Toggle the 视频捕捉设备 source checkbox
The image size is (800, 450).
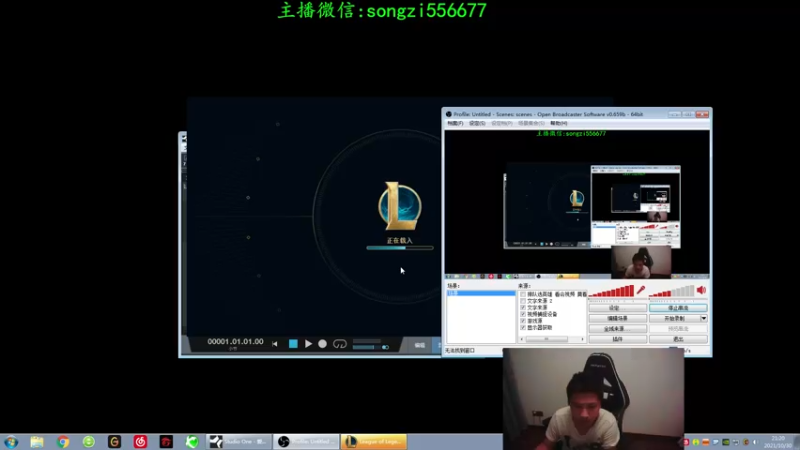(x=523, y=314)
